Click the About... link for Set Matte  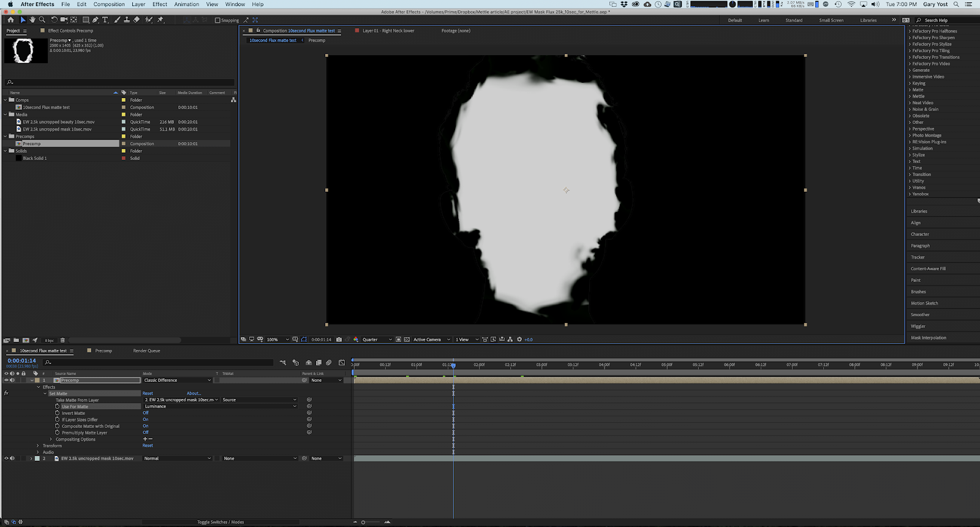(194, 393)
